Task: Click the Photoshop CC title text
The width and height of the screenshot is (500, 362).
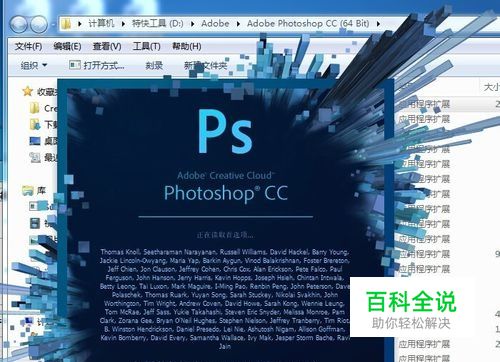Action: [x=226, y=193]
